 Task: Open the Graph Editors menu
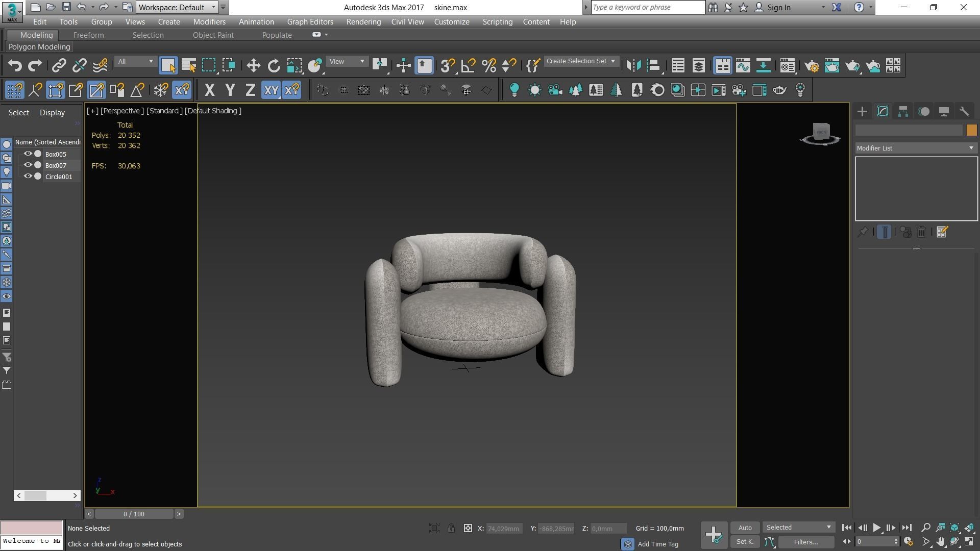(x=310, y=22)
